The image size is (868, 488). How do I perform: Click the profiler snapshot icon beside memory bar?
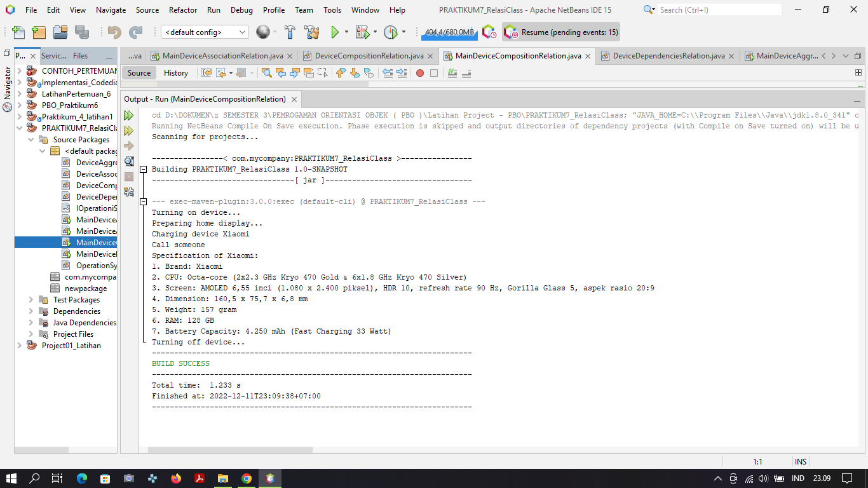[489, 32]
